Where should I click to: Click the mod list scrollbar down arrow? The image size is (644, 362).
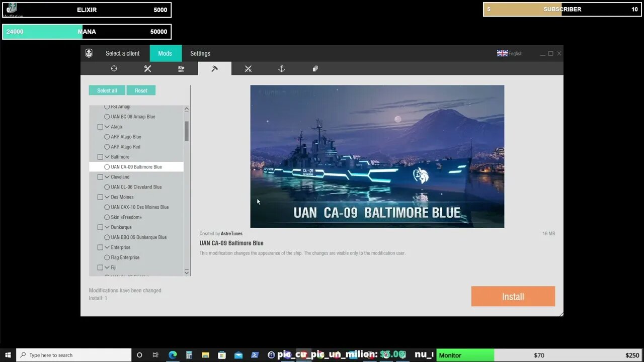point(187,272)
